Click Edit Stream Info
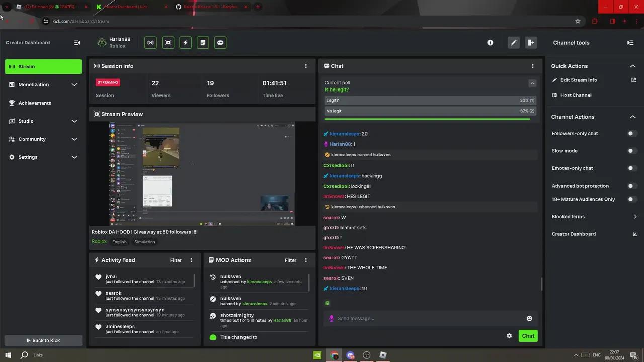The image size is (644, 362). click(579, 80)
